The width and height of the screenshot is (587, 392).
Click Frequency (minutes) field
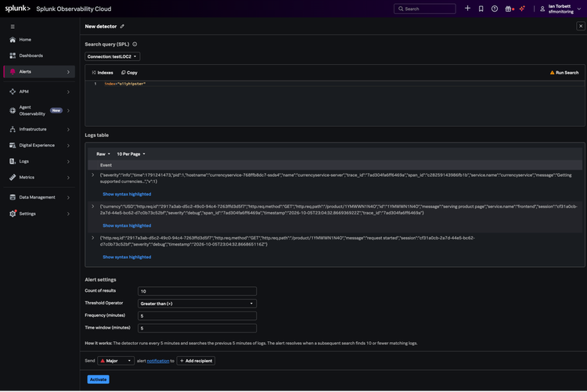[x=197, y=316]
